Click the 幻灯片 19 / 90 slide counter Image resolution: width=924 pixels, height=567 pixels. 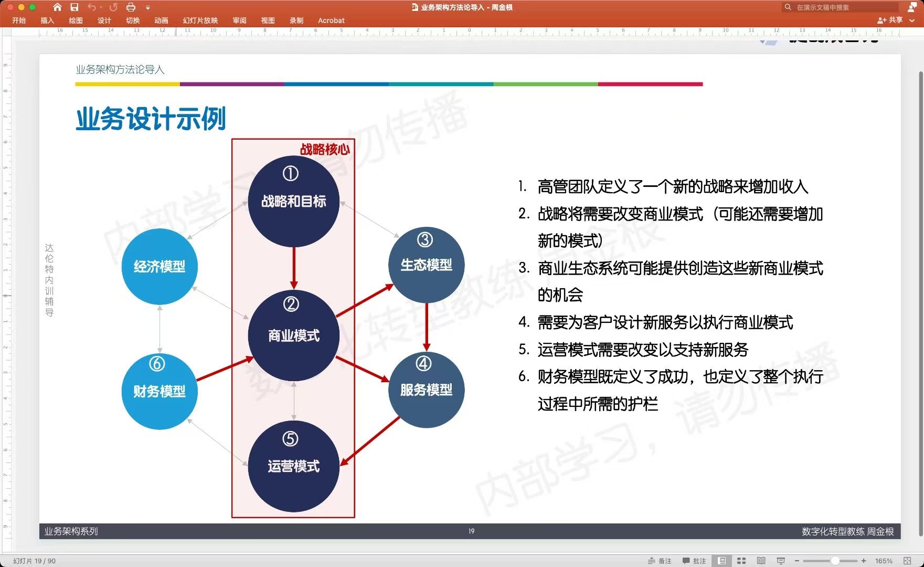[x=35, y=561]
